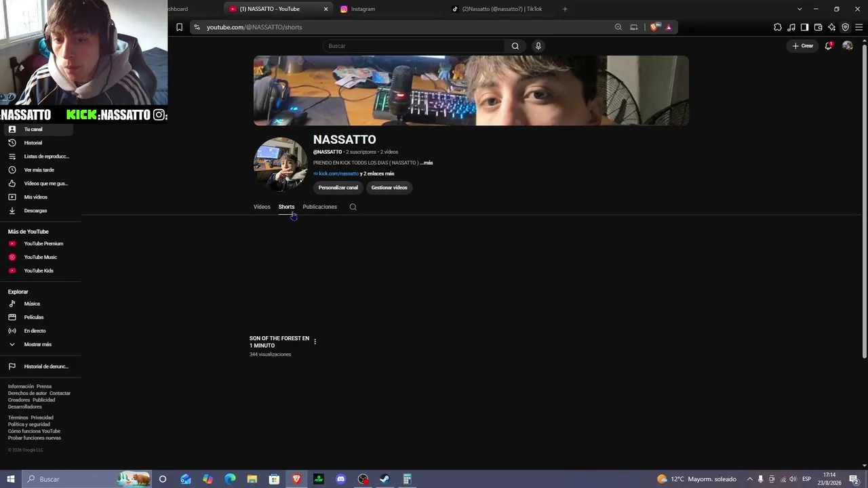
Task: Click the browser address bar URL
Action: (254, 27)
